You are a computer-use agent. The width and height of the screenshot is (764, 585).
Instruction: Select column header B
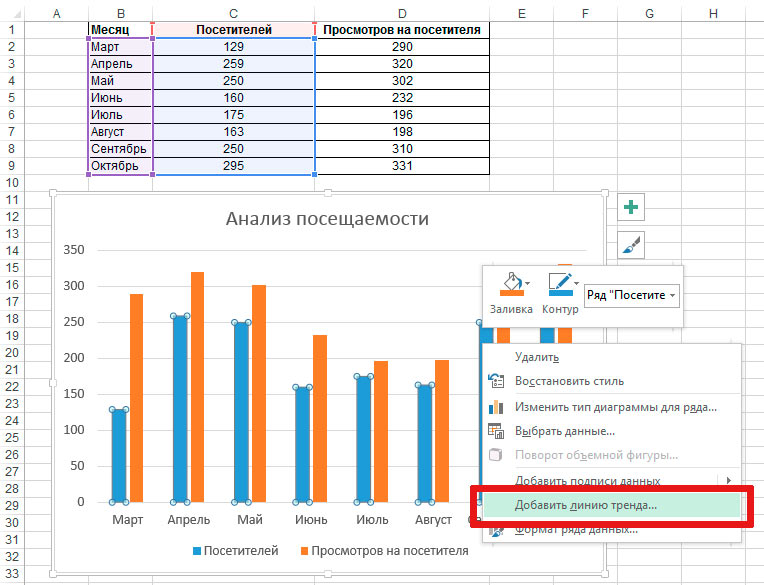click(x=120, y=14)
